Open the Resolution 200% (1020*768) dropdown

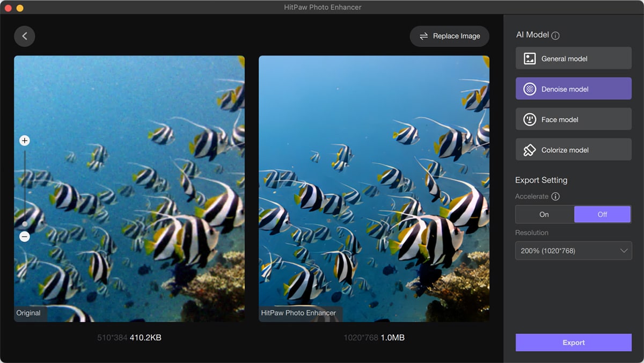[x=574, y=251]
